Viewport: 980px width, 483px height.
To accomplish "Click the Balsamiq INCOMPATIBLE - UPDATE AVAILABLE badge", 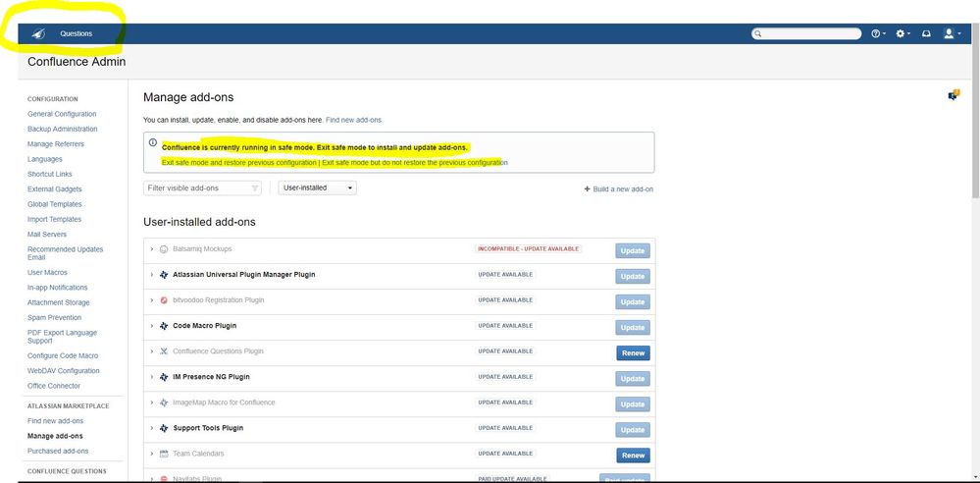I will [528, 249].
